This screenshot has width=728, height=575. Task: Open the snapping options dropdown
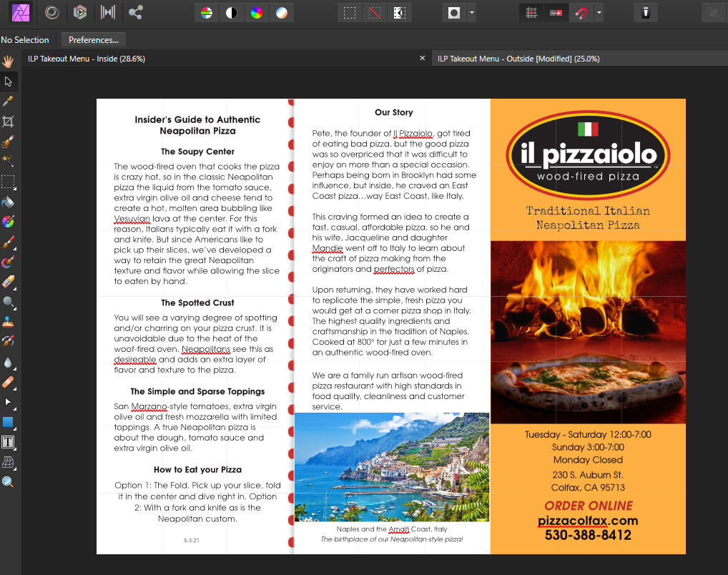(599, 13)
